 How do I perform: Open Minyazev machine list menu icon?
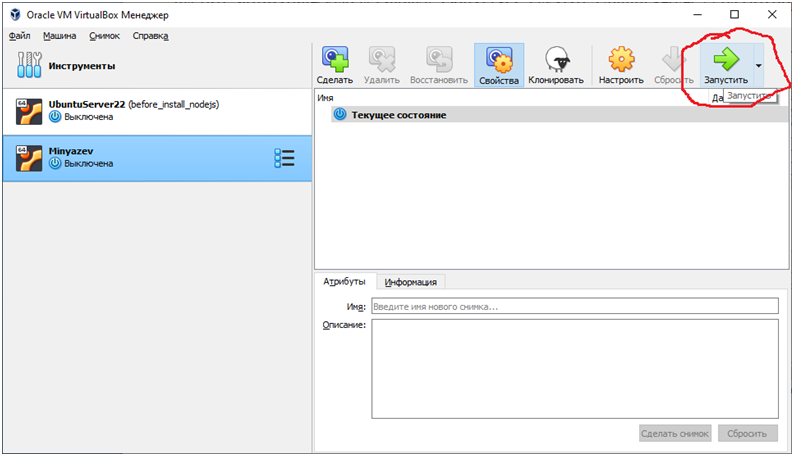pos(284,158)
